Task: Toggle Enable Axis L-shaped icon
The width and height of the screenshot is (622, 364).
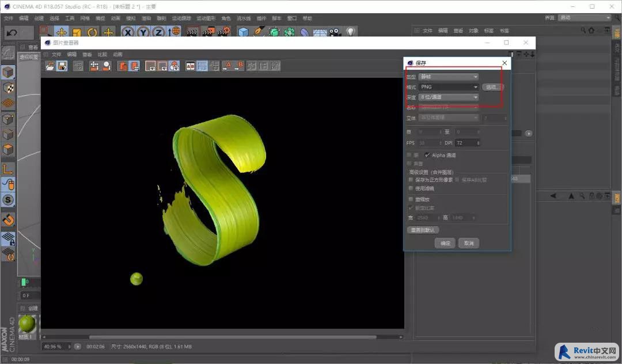Action: (x=8, y=169)
